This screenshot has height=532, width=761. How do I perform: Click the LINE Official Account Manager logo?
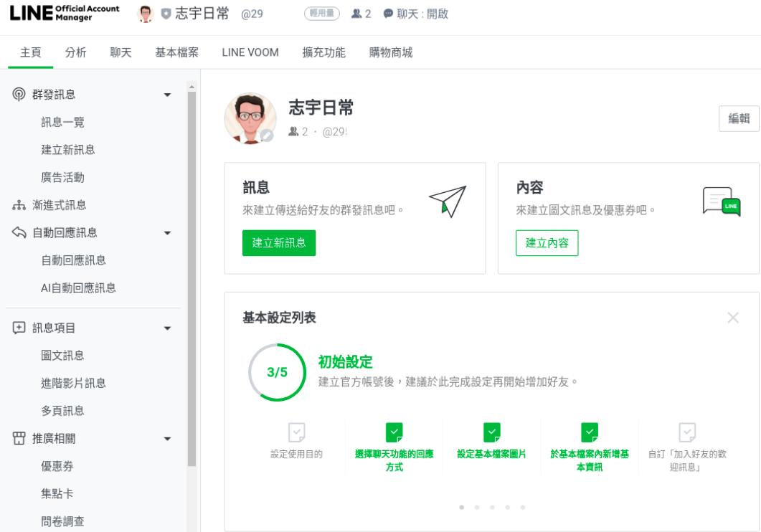[64, 13]
